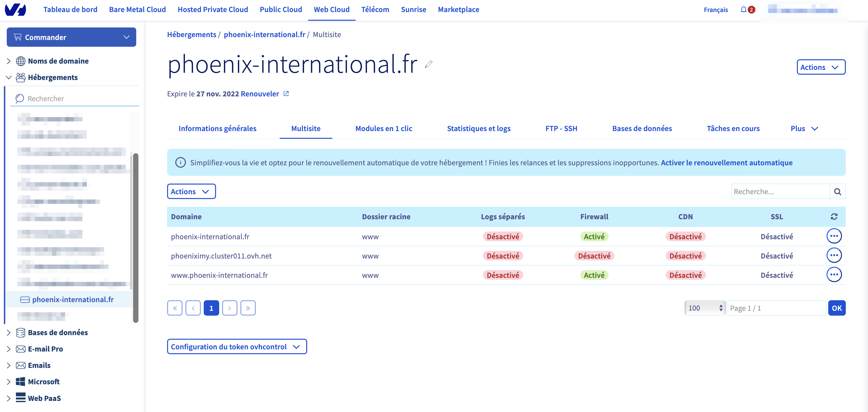Screen dimensions: 868x412
Task: Open the notifications bell icon
Action: (x=743, y=10)
